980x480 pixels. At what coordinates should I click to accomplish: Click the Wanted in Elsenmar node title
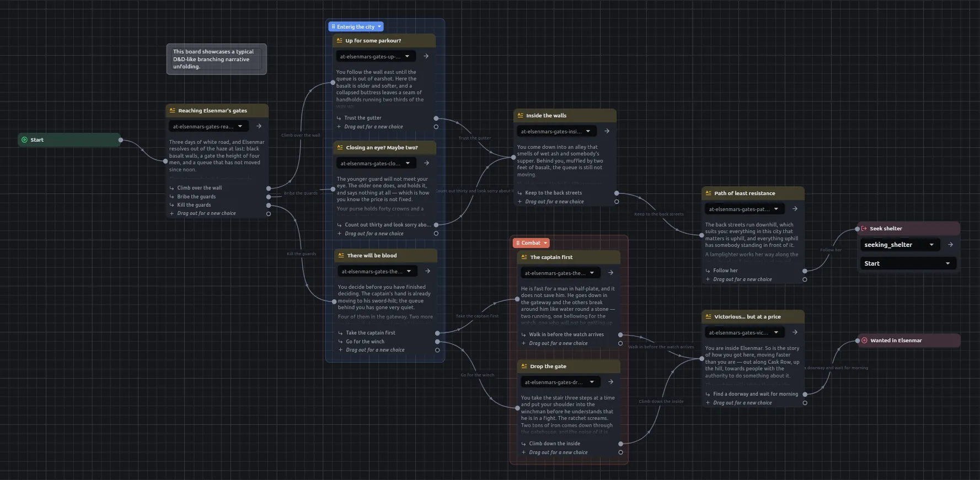[x=896, y=341]
